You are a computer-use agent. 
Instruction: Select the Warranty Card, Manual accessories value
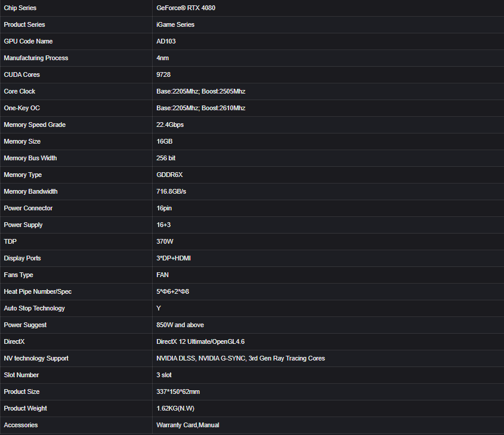click(x=188, y=425)
